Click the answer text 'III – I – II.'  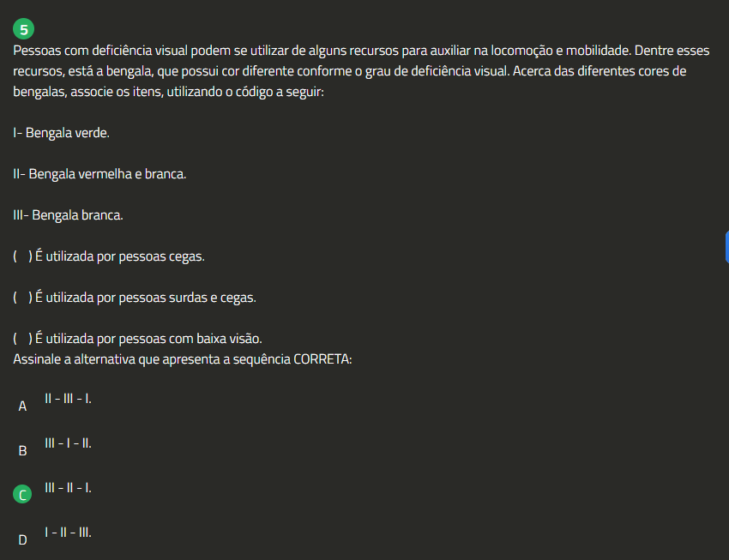[68, 443]
